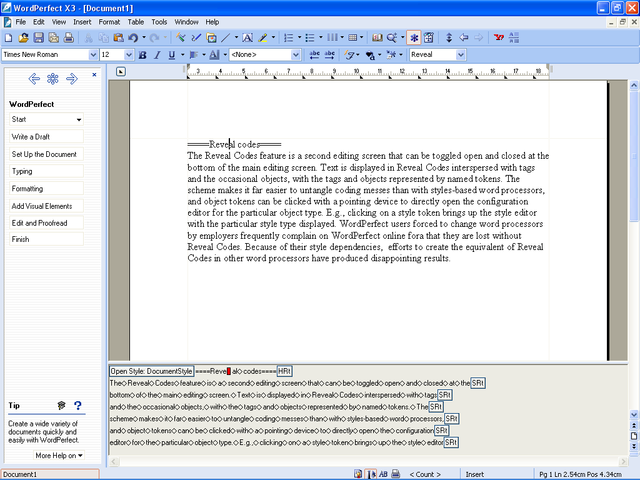Screen dimensions: 640x480
Task: Insert clipart via the image icon
Action: pyautogui.click(x=211, y=38)
